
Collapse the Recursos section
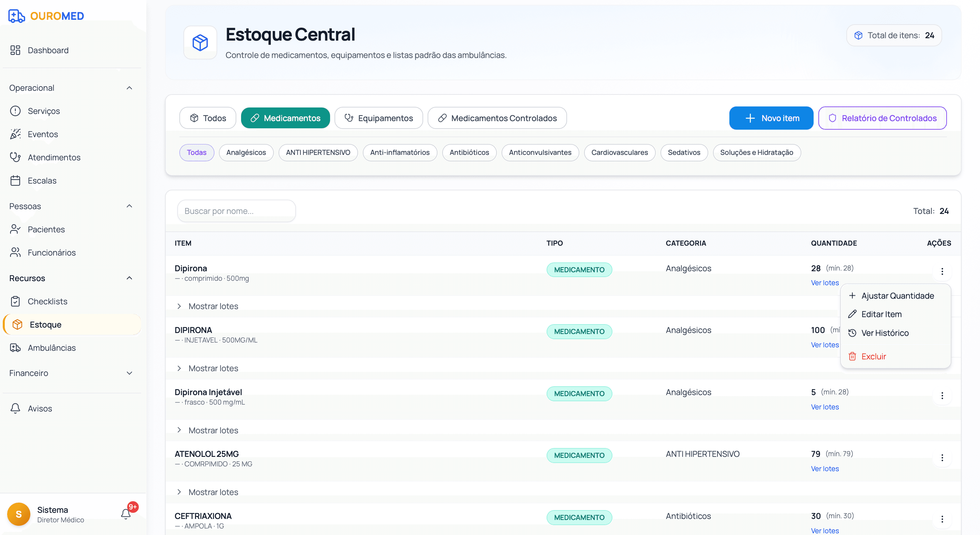[129, 278]
